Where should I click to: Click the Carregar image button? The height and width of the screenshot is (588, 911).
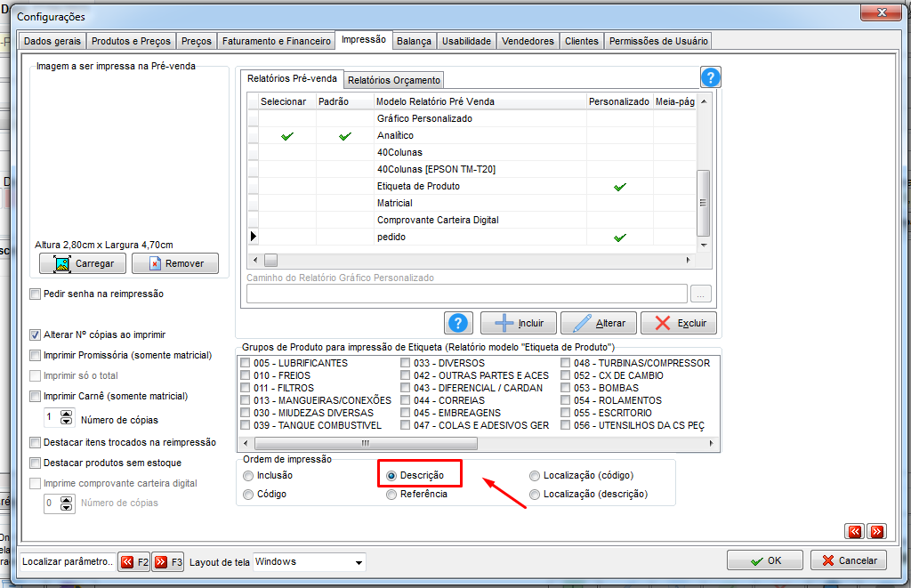[83, 263]
